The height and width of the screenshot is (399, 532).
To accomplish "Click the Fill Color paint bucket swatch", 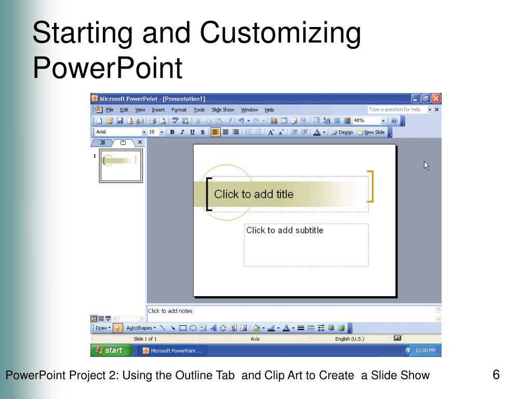I will coord(257,328).
